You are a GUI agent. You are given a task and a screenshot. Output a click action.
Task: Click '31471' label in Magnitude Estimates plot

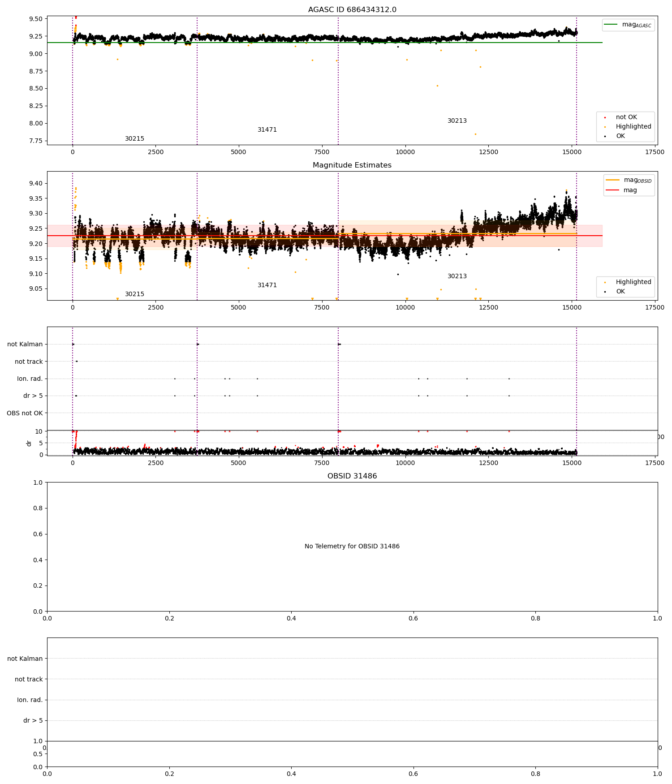click(x=267, y=285)
